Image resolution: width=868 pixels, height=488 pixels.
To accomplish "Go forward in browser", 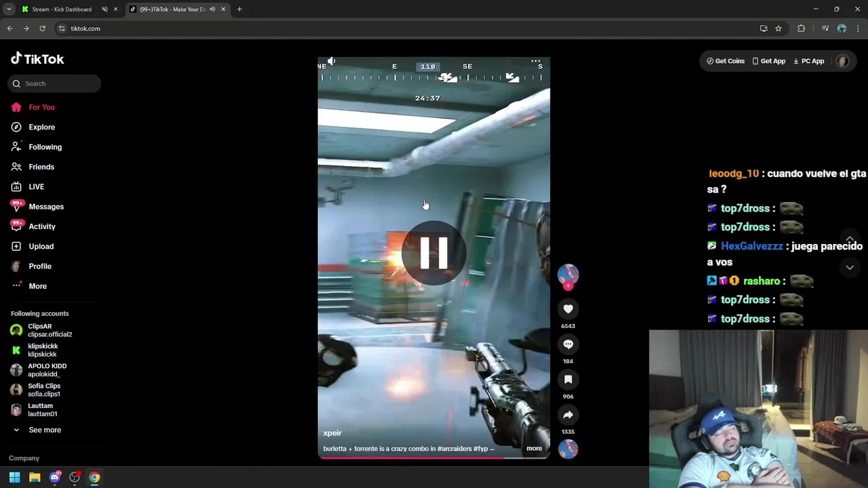I will click(26, 28).
